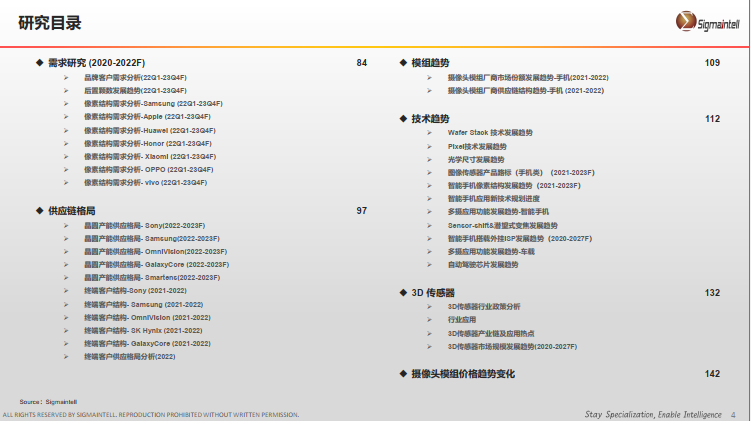The width and height of the screenshot is (751, 421).
Task: Click the 研究目录 slide title
Action: tap(50, 22)
